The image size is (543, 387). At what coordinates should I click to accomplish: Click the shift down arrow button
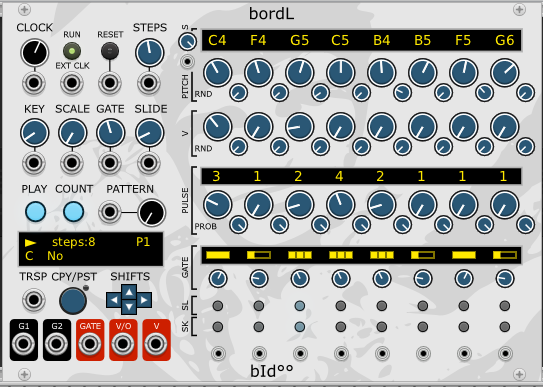point(129,307)
